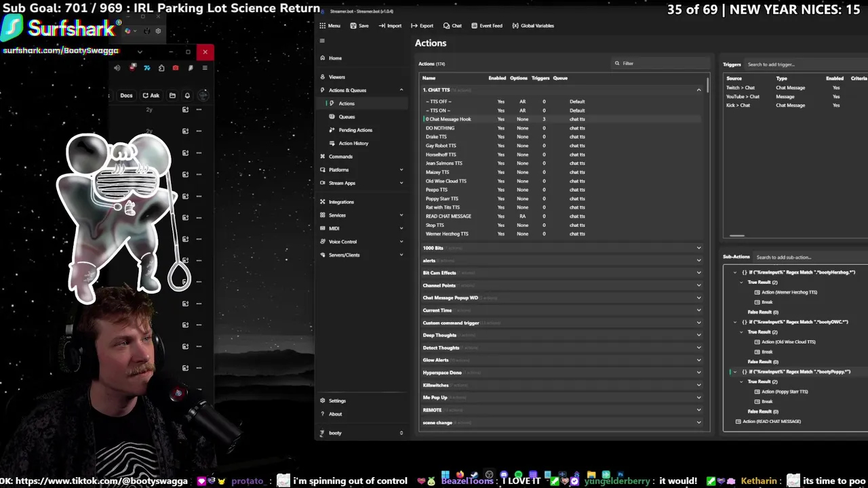The width and height of the screenshot is (868, 488).
Task: Collapse the Actions & Queues section
Action: pos(401,90)
